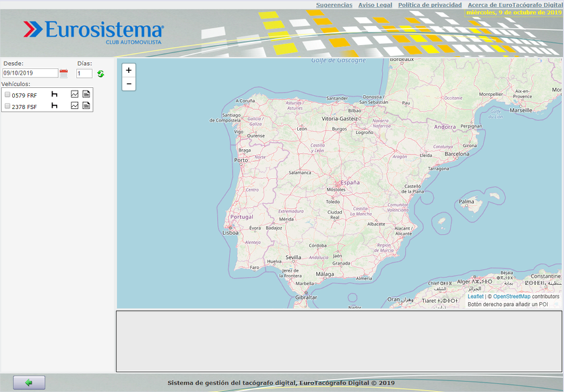Open the chart icon for vehicle 0579 FRF

pos(75,94)
